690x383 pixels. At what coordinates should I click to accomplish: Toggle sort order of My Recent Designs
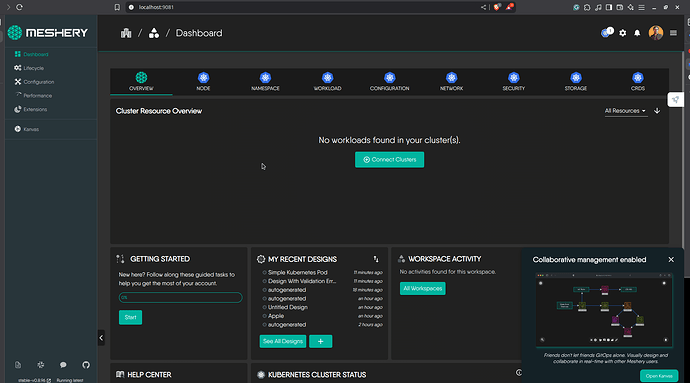pyautogui.click(x=376, y=259)
